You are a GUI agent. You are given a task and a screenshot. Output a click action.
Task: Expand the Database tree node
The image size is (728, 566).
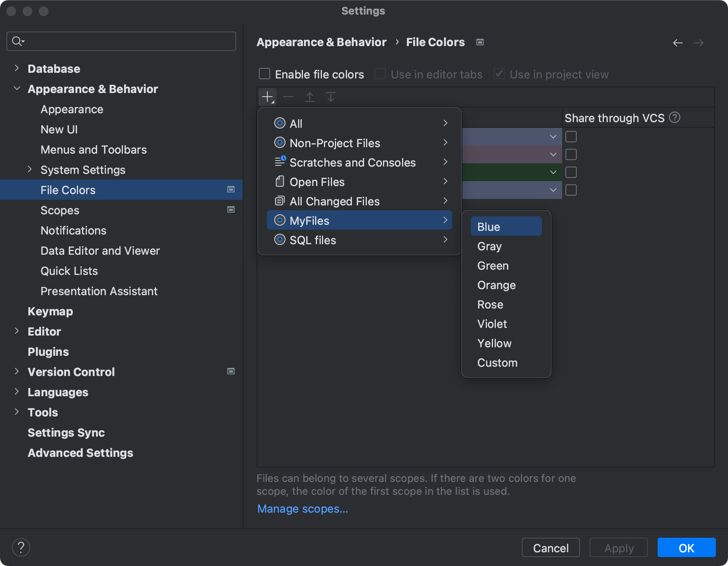click(x=17, y=68)
